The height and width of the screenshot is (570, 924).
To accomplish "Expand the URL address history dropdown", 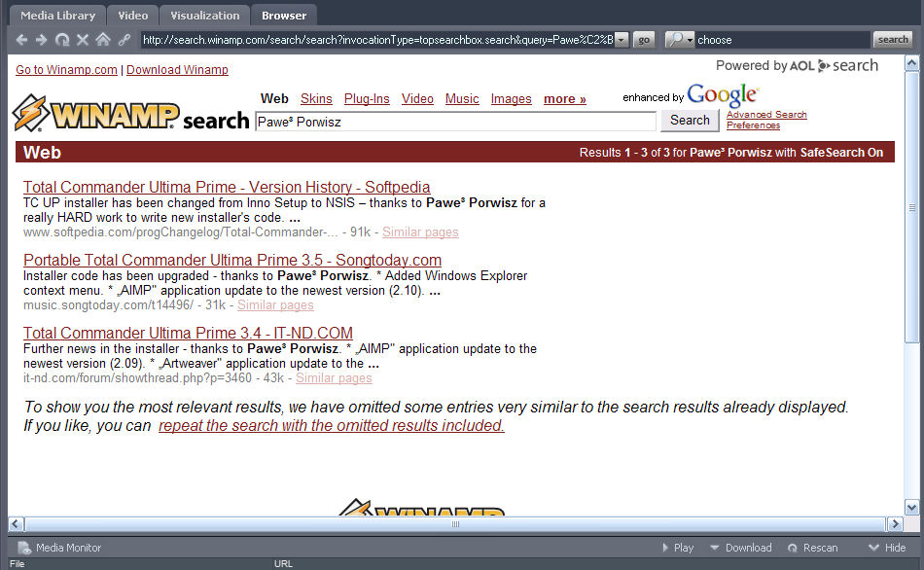I will click(622, 40).
